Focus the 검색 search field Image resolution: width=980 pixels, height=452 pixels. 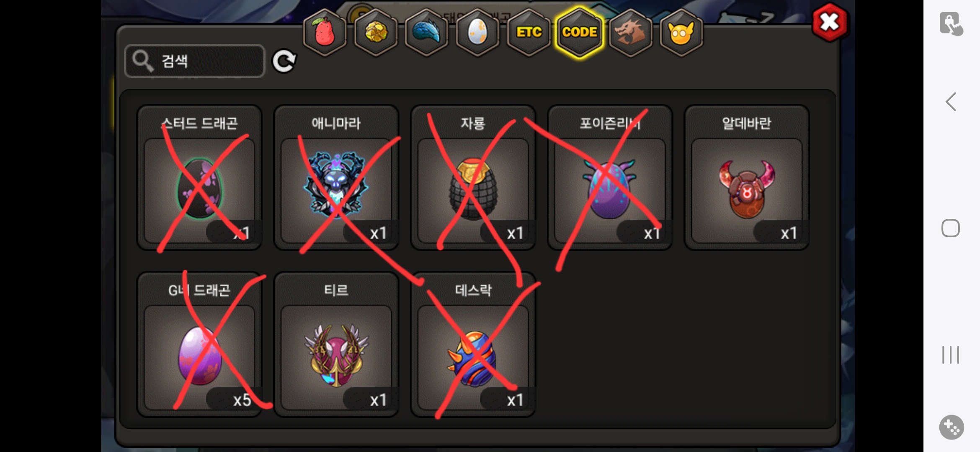tap(195, 61)
